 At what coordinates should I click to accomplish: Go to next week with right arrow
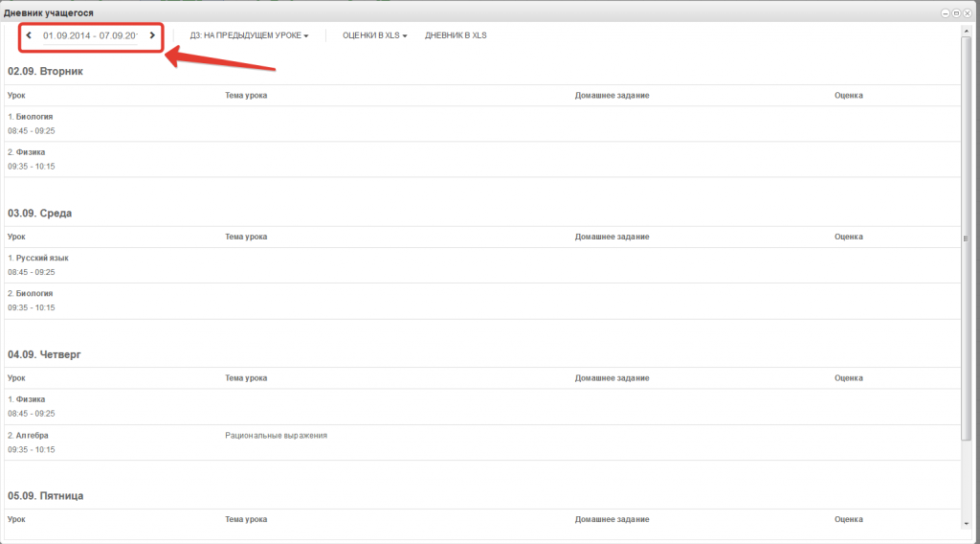(152, 35)
